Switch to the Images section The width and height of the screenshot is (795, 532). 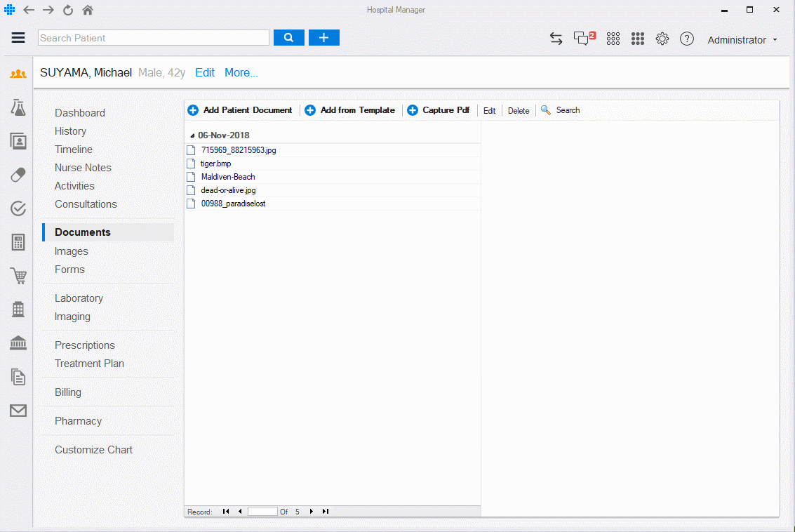[x=72, y=251]
